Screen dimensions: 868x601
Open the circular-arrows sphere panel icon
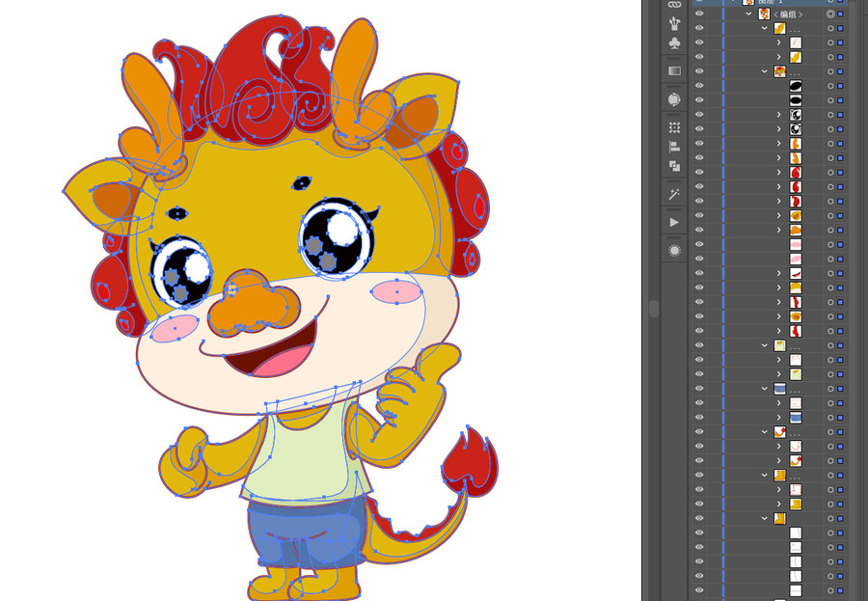tap(674, 99)
